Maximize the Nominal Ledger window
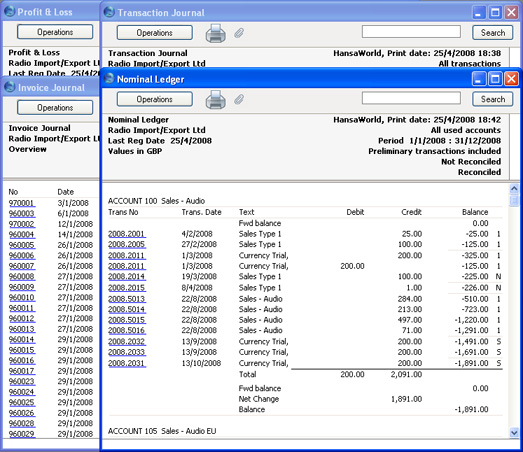Image resolution: width=523 pixels, height=452 pixels. point(495,79)
